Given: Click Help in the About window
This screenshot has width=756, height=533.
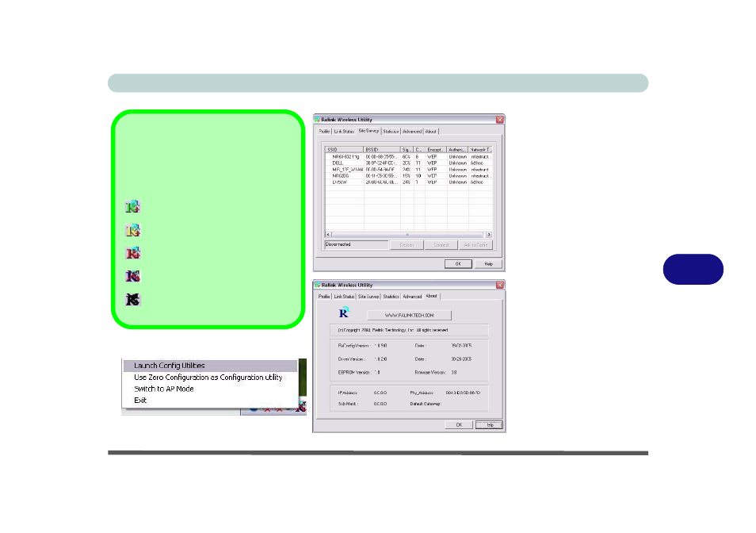Looking at the screenshot, I should pos(490,425).
